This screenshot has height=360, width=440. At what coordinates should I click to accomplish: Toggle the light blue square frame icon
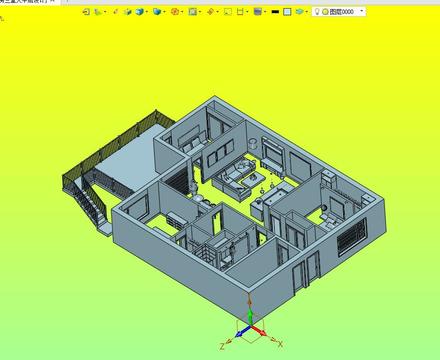pyautogui.click(x=287, y=12)
